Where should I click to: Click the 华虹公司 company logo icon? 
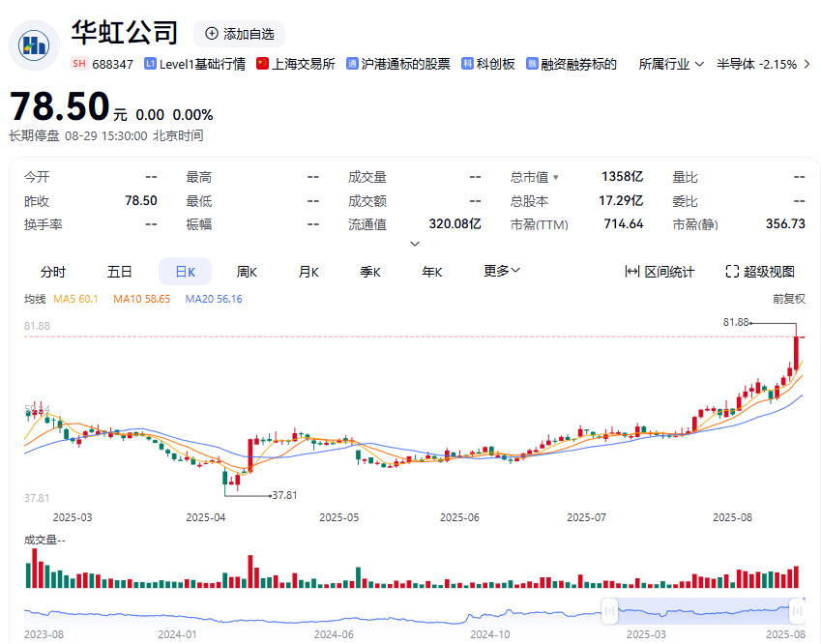pos(34,45)
